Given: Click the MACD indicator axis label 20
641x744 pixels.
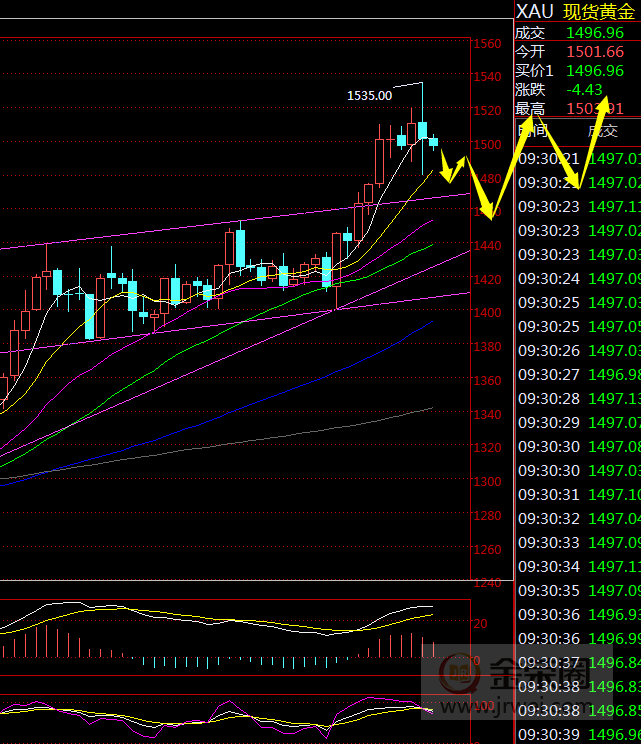Looking at the screenshot, I should tap(480, 623).
